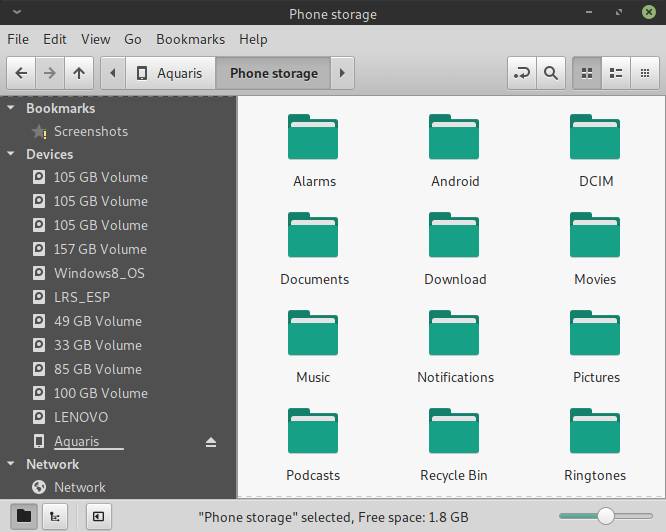This screenshot has height=532, width=666.
Task: Show tree view in sidebar
Action: pyautogui.click(x=53, y=516)
